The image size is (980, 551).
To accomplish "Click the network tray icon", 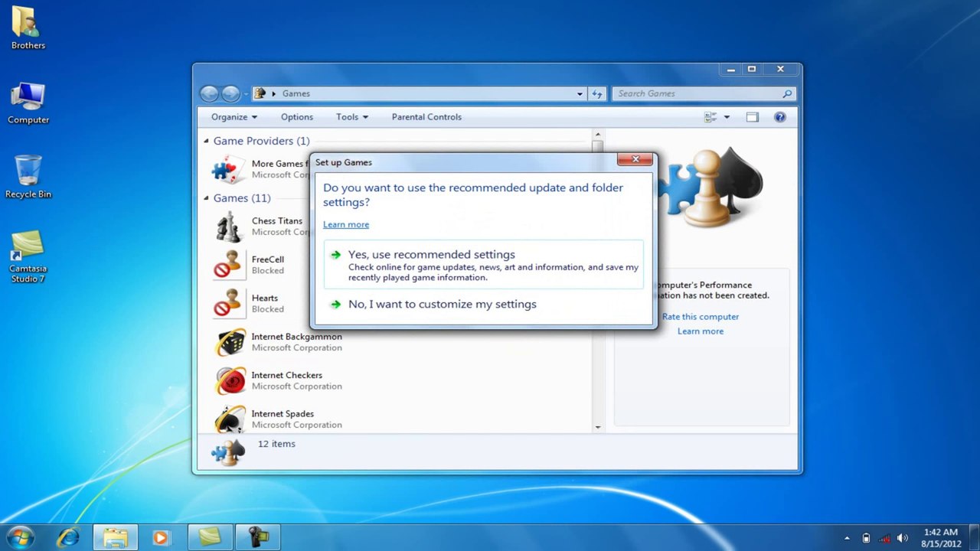I will coord(884,538).
